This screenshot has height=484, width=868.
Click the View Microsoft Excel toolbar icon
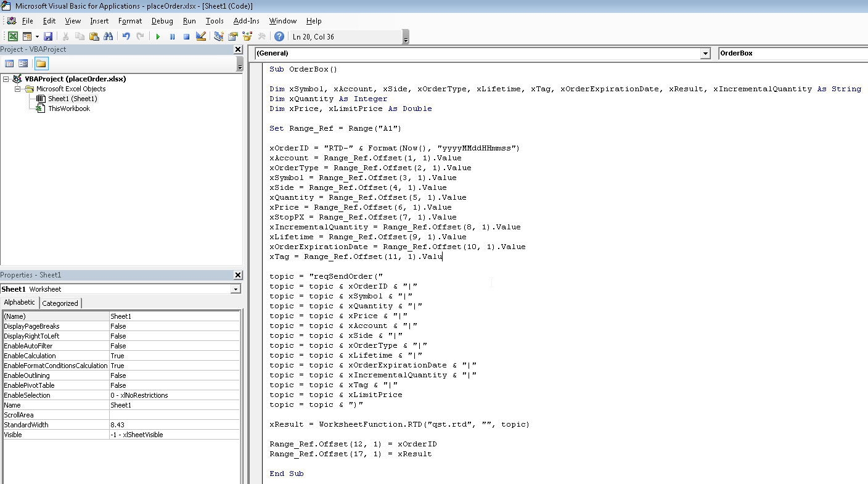(12, 37)
